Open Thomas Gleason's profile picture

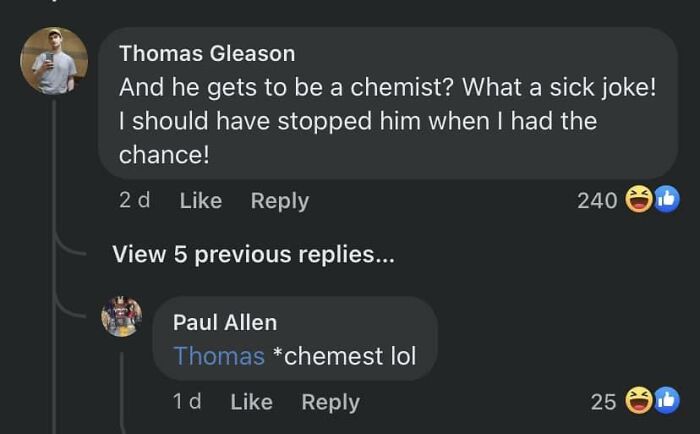[54, 61]
